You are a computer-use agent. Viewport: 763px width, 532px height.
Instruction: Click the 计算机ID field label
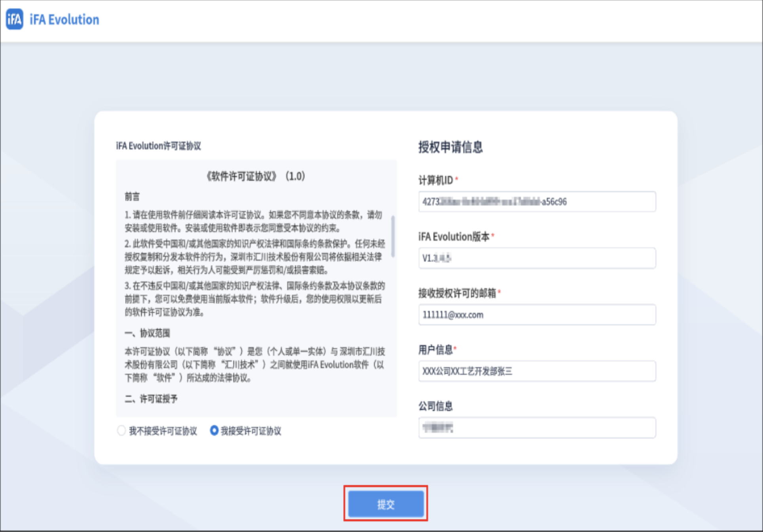(x=436, y=180)
